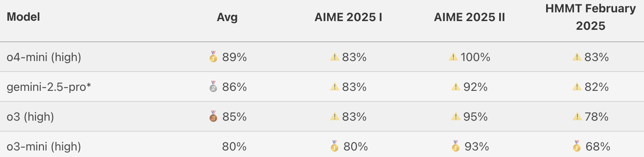This screenshot has width=644, height=157.
Task: Click gold medal icon beside o3-mini 93%
Action: click(x=456, y=146)
